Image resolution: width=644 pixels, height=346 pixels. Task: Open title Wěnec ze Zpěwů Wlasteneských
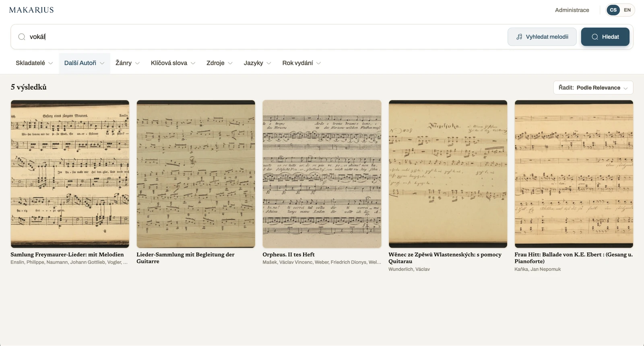coord(445,258)
